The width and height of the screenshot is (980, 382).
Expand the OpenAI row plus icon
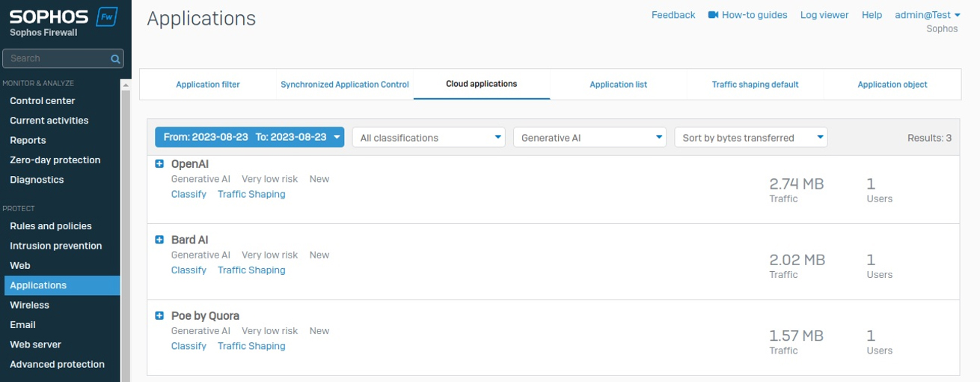click(159, 163)
